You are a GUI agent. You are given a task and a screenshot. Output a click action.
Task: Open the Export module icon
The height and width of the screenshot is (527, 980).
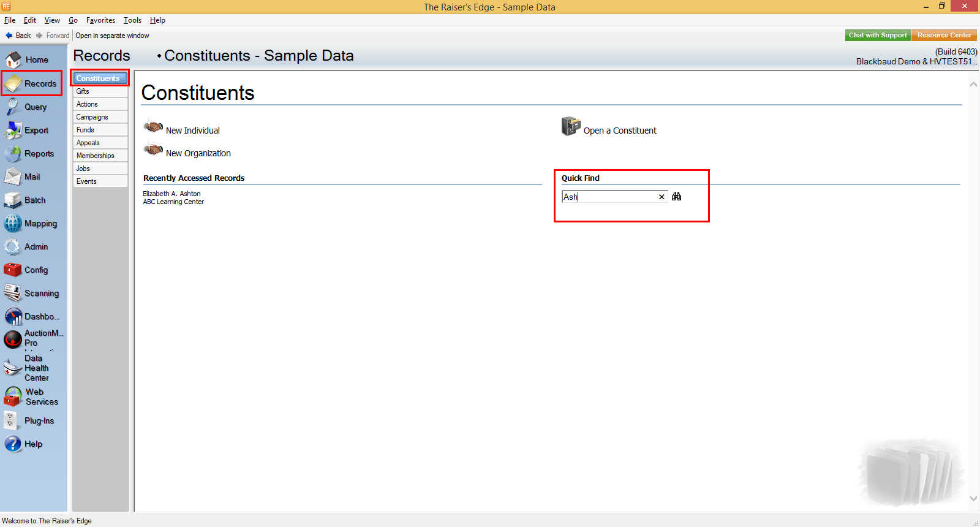12,131
